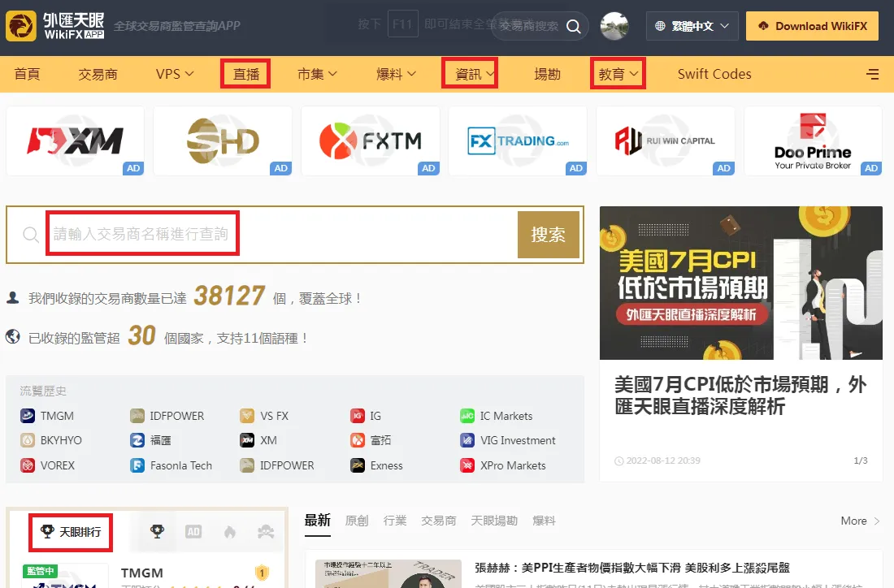Open the 張赫赫 美PPI article headline
Screen dimensions: 894x588
[x=632, y=568]
